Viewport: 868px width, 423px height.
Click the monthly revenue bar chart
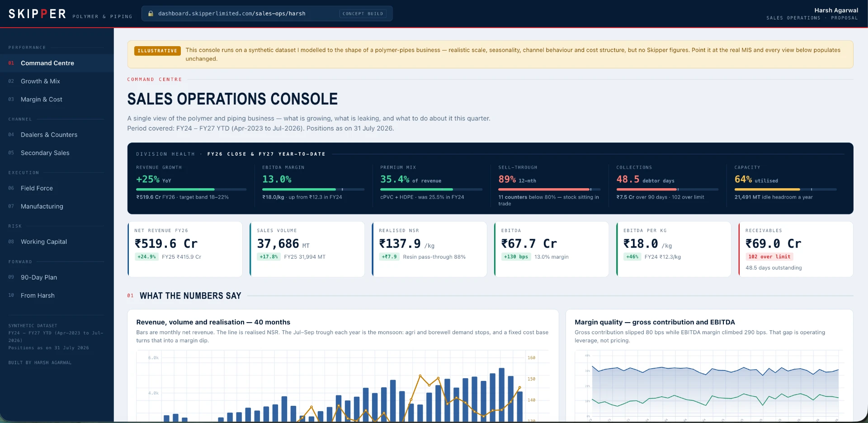coord(343,386)
